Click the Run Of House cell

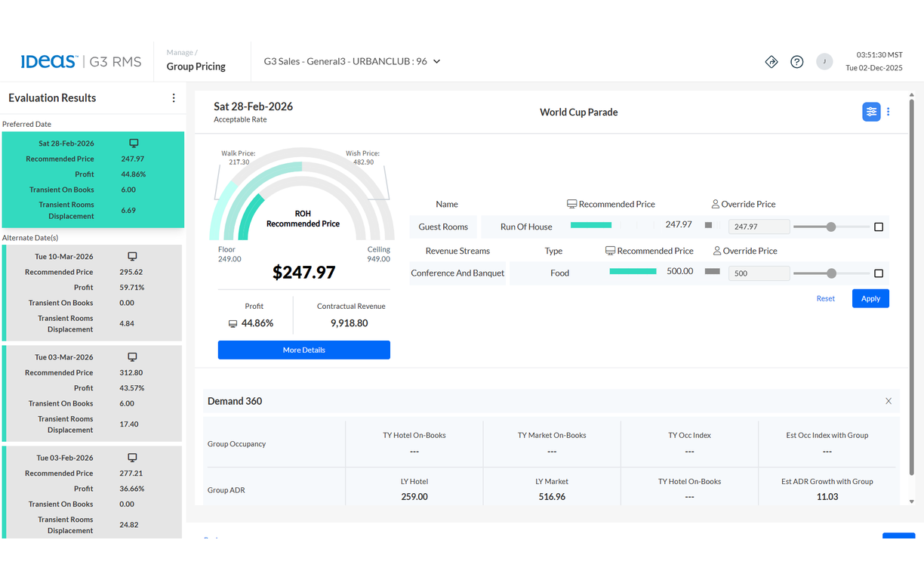526,227
